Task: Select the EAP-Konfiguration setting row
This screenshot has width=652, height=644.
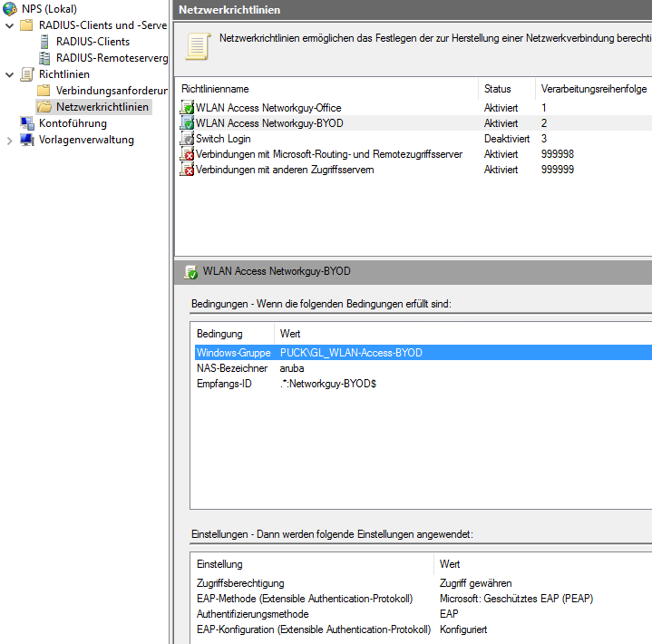Action: click(x=423, y=629)
